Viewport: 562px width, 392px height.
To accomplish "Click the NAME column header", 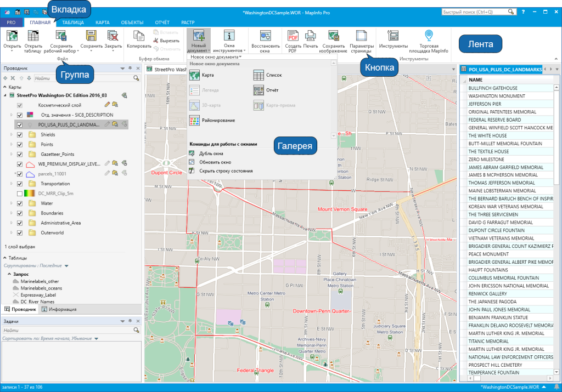I will 510,80.
